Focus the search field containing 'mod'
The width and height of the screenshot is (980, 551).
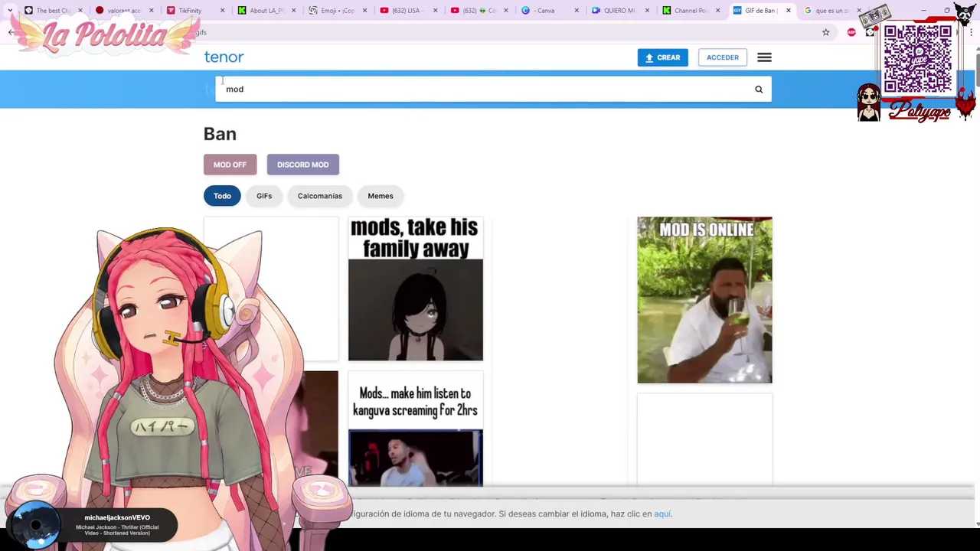click(x=493, y=90)
